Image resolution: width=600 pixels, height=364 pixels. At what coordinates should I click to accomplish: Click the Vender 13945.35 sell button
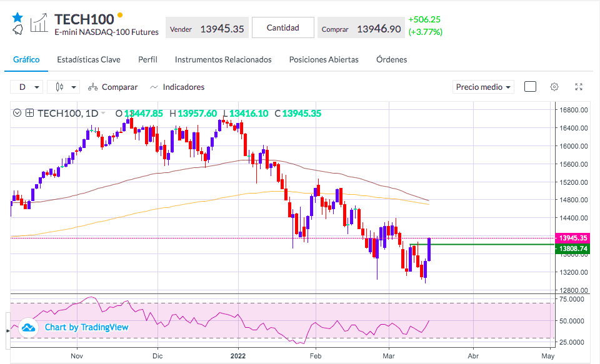[207, 27]
